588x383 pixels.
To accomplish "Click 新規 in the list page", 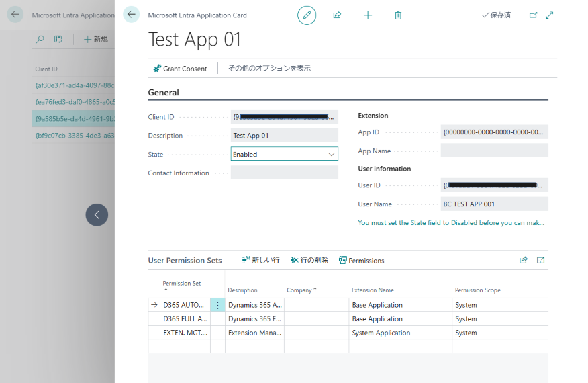I will (95, 39).
